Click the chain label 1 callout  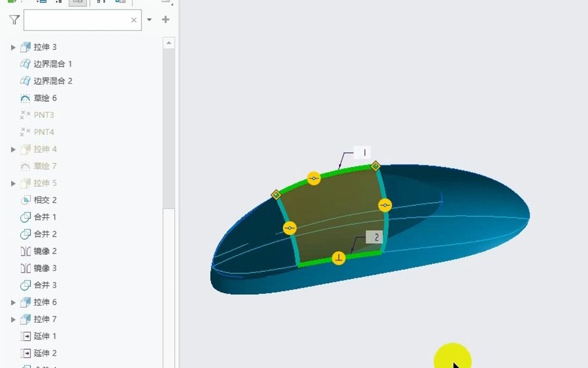coord(362,153)
